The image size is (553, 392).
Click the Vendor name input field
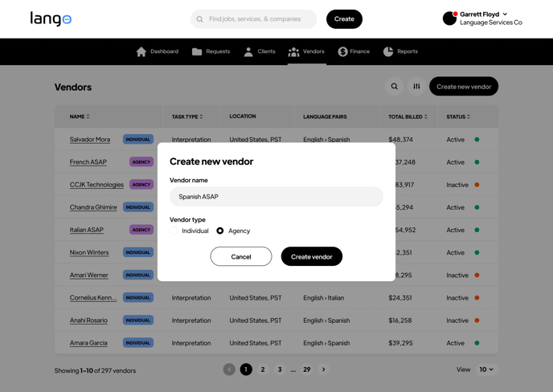point(276,197)
